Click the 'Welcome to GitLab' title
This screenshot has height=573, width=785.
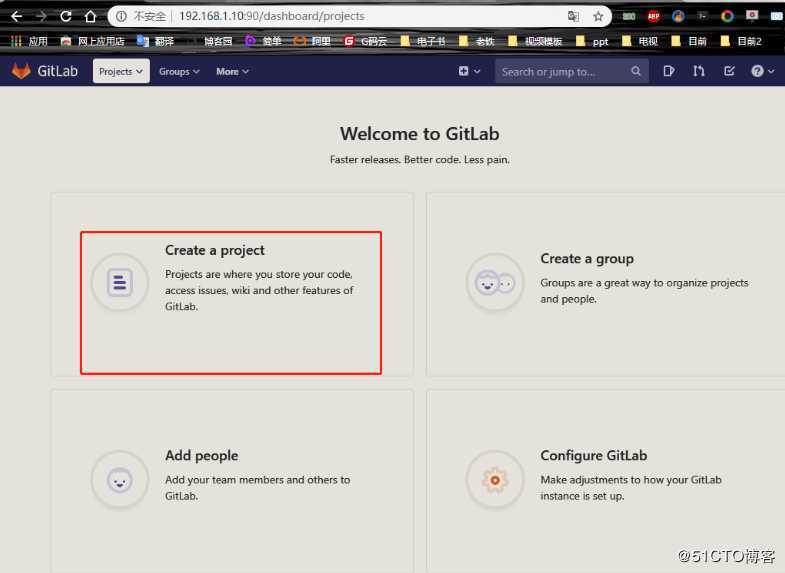pyautogui.click(x=420, y=134)
